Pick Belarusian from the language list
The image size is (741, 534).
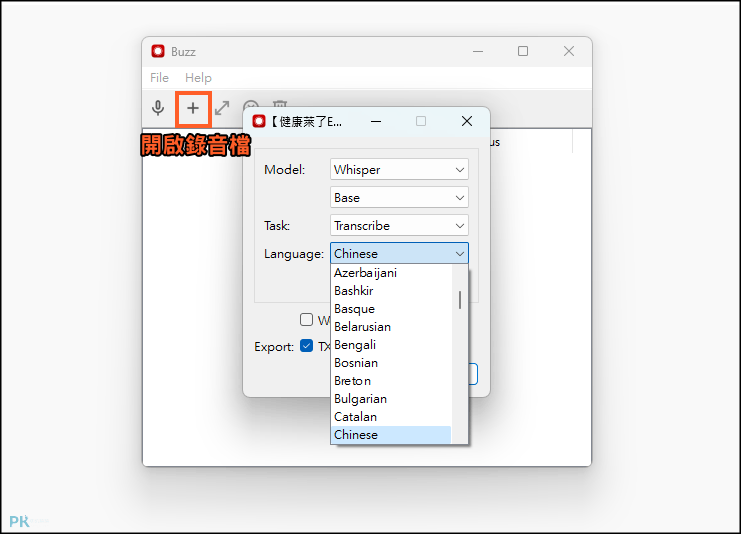[x=391, y=327]
